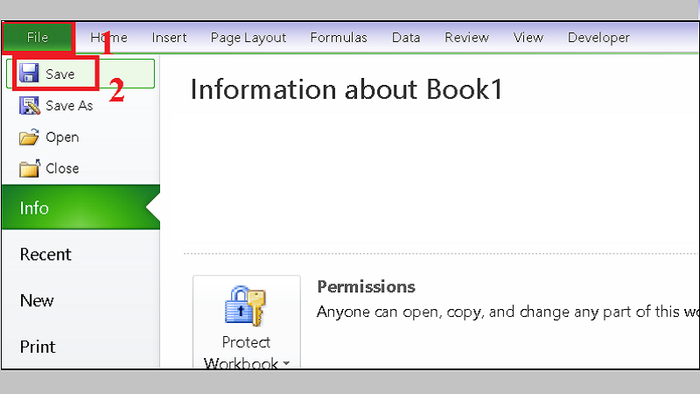This screenshot has width=700, height=394.
Task: Open the Review tab
Action: (x=467, y=37)
